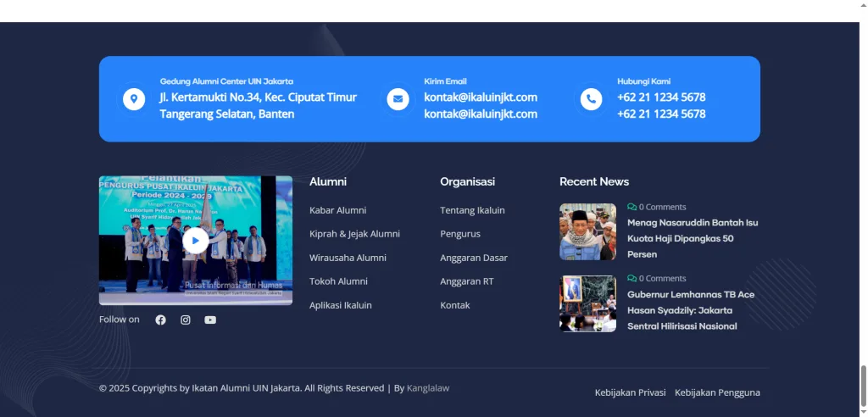The height and width of the screenshot is (417, 868).
Task: View Anggaran Dasar page
Action: 474,258
